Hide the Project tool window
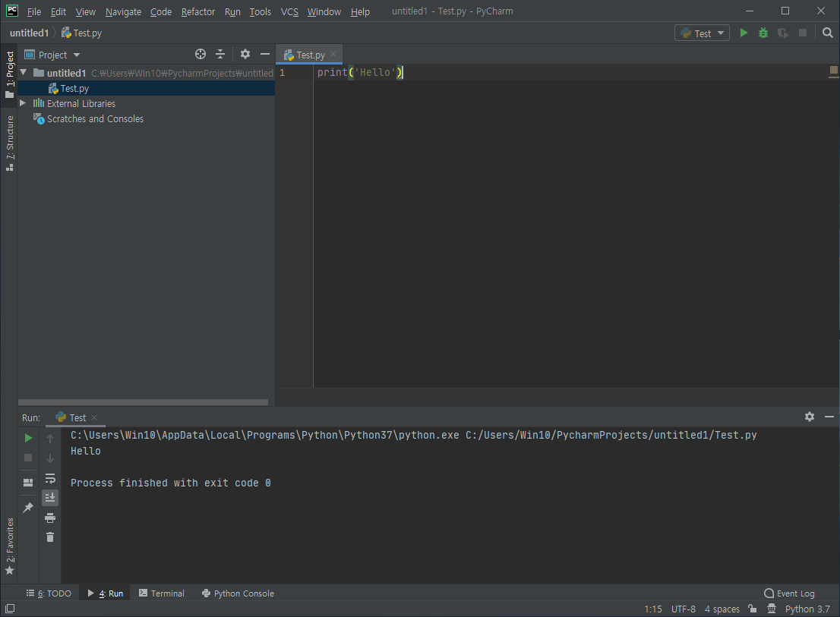Screen dimensions: 840x617 point(264,54)
